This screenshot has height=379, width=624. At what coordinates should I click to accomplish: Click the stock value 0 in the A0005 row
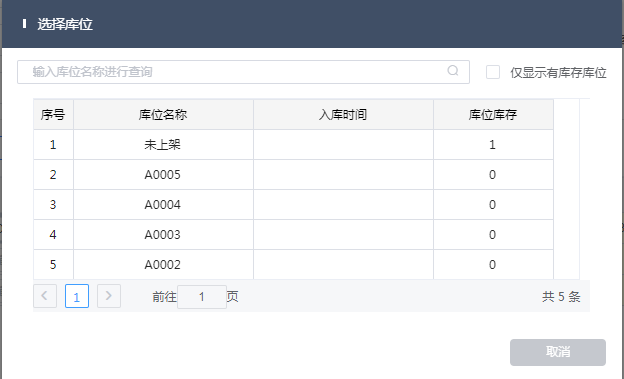(x=493, y=174)
